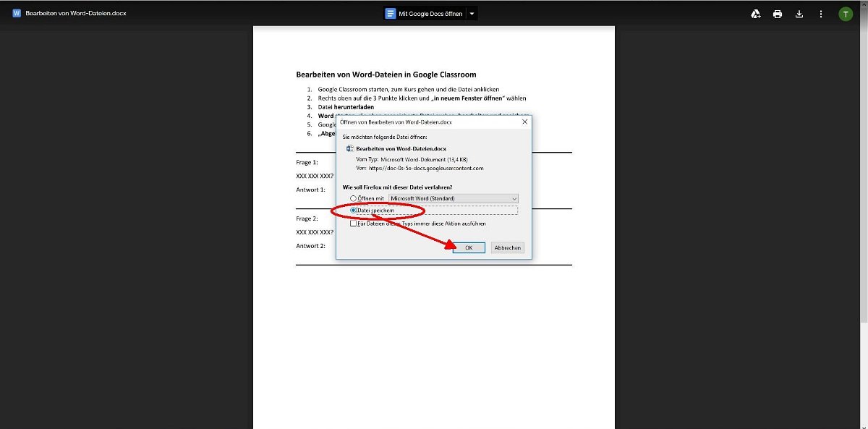Viewport: 868px width, 429px height.
Task: Select the 'Datei speichern' radio button
Action: [x=353, y=211]
